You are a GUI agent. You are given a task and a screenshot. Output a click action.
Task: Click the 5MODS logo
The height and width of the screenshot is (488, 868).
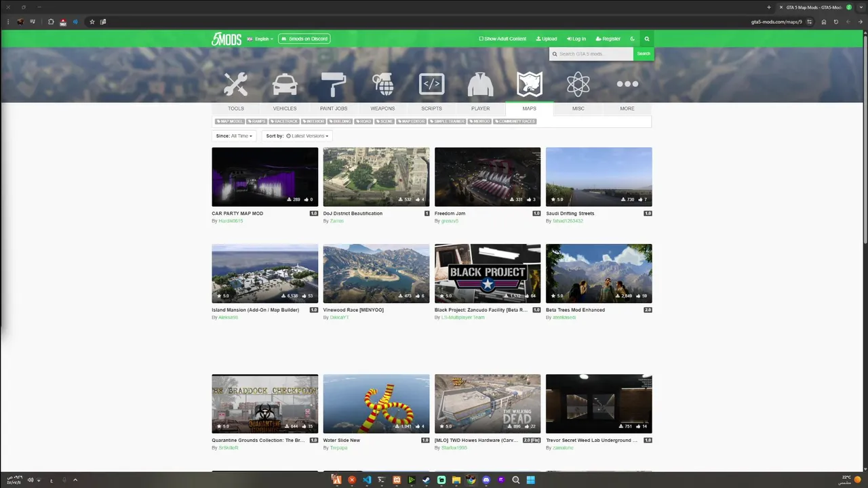[x=226, y=39]
